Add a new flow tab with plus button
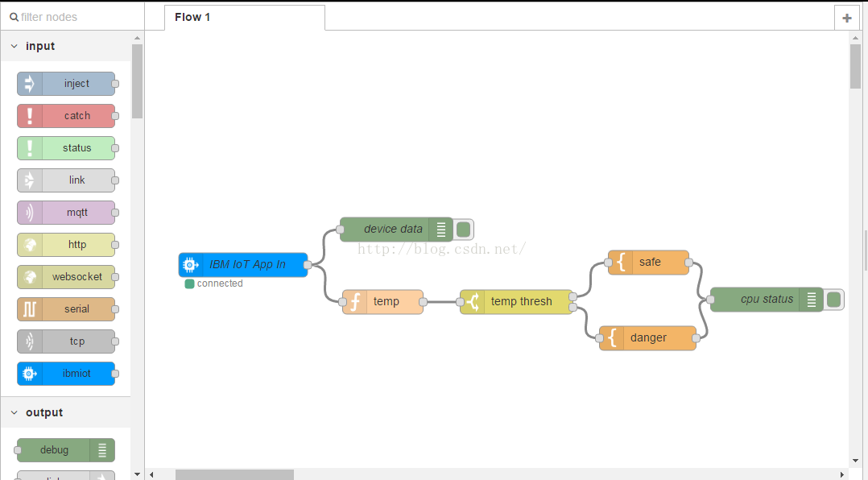The image size is (868, 480). 846,18
